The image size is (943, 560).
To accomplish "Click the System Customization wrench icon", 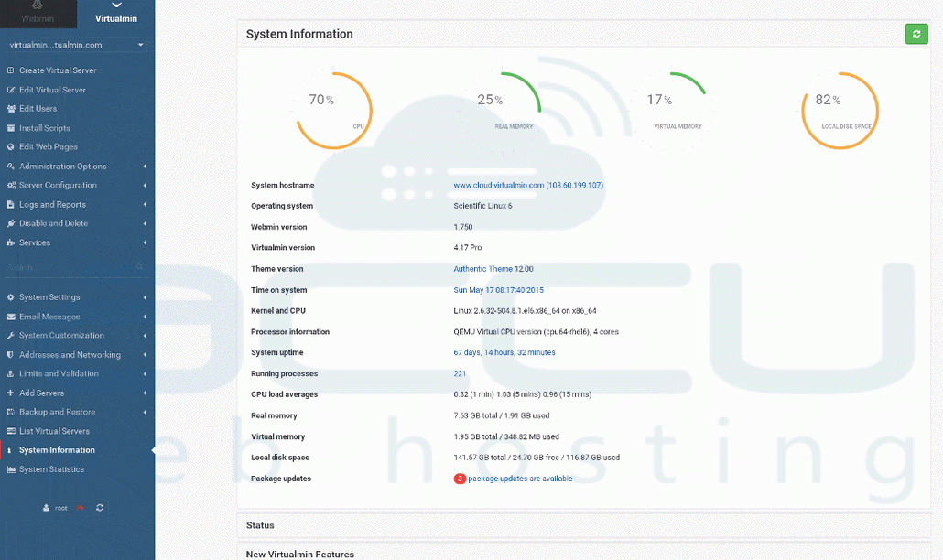I will pos(10,335).
